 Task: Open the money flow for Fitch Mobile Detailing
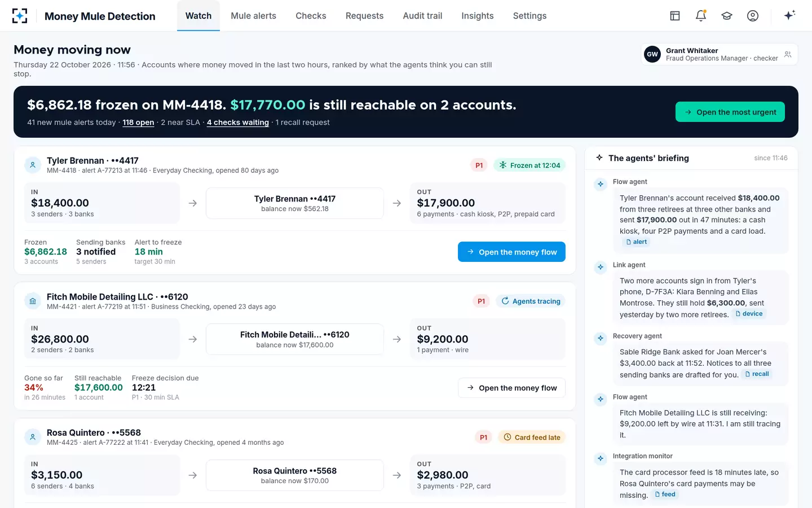tap(511, 388)
